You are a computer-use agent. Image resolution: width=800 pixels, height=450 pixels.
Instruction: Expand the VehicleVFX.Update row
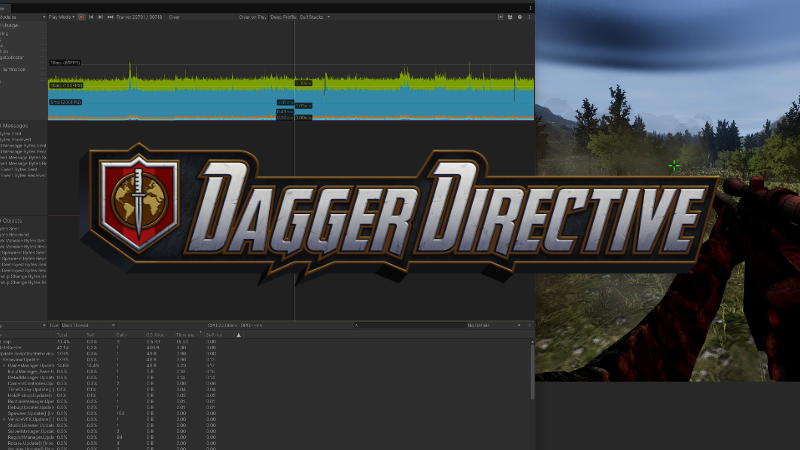[x=5, y=419]
